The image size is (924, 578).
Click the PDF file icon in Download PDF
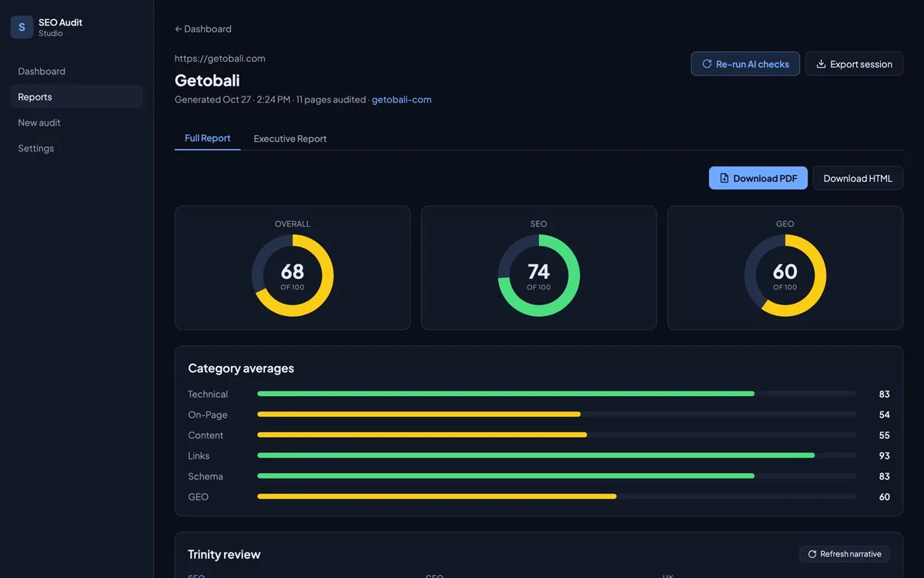[x=724, y=178]
